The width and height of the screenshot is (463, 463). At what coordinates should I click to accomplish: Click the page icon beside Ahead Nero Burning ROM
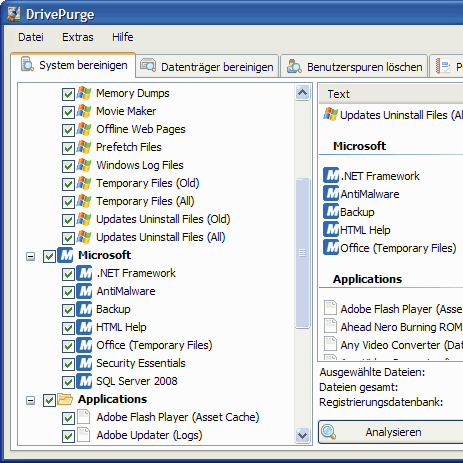pyautogui.click(x=330, y=326)
